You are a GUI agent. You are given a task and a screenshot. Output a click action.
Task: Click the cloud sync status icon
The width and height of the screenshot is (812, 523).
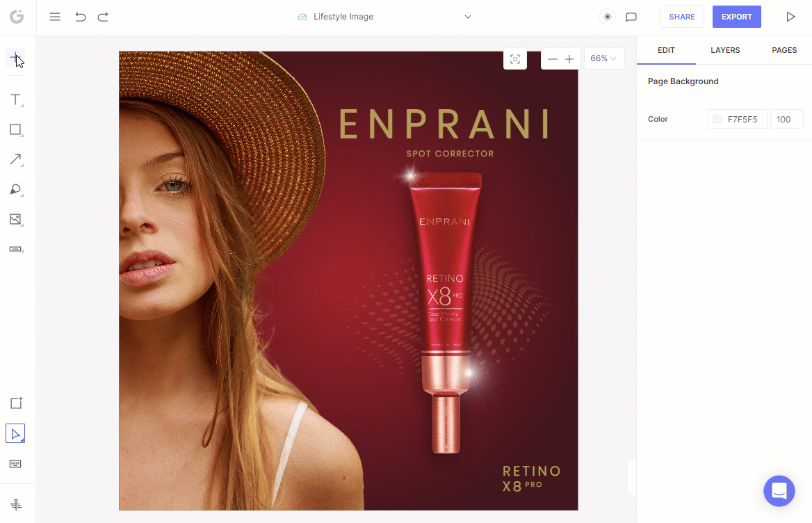(302, 17)
